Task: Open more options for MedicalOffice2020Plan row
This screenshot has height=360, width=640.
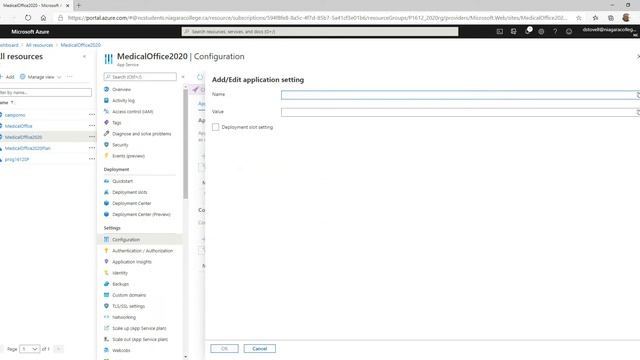Action: [x=92, y=148]
